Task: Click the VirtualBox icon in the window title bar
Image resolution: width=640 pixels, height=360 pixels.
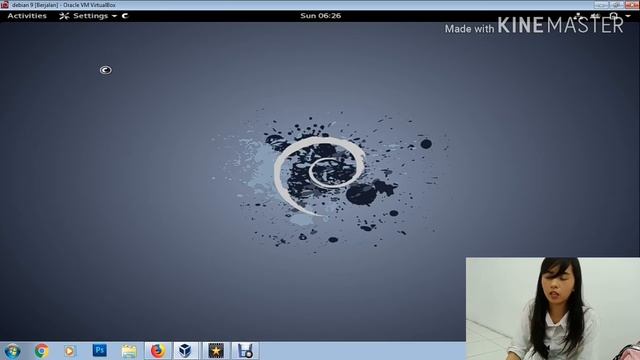Action: coord(4,5)
